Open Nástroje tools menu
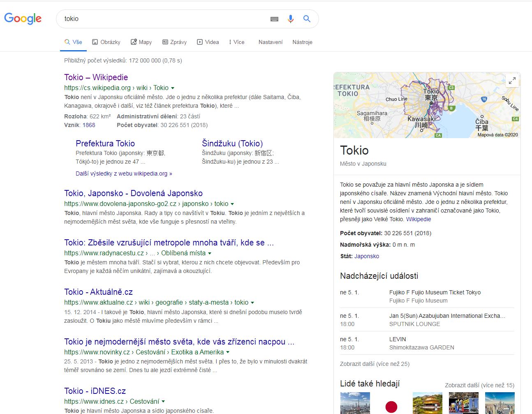 tap(303, 42)
